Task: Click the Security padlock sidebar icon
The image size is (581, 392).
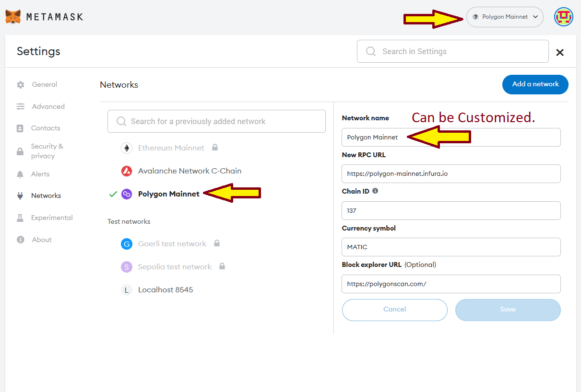Action: 20,151
